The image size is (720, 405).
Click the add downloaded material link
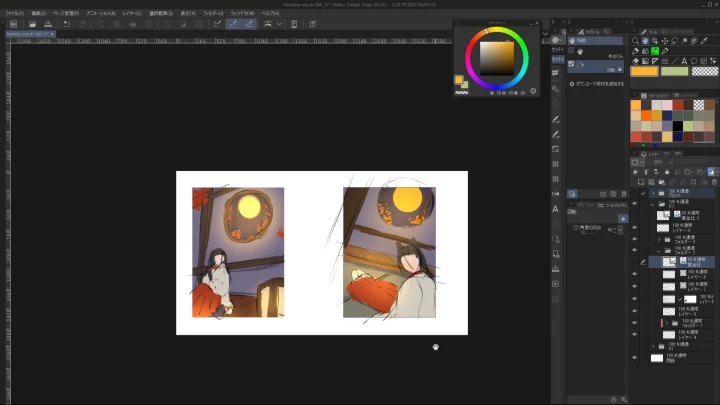tap(596, 84)
